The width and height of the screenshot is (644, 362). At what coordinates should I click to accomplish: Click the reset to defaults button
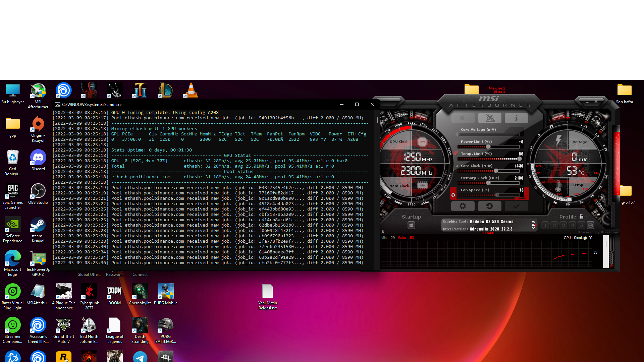[489, 206]
